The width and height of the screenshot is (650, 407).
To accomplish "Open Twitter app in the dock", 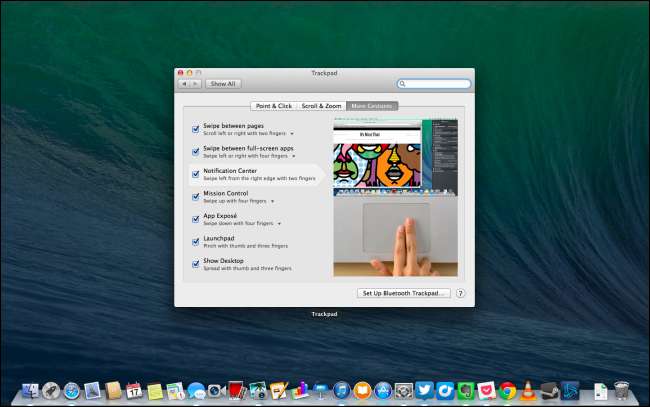I will [x=424, y=391].
